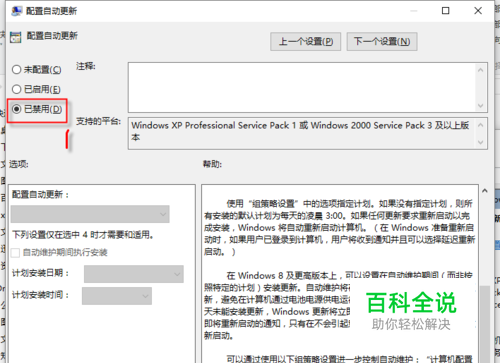Click the up arrow of the help text scrollbar
Screen dimensions: 500x363
click(485, 191)
